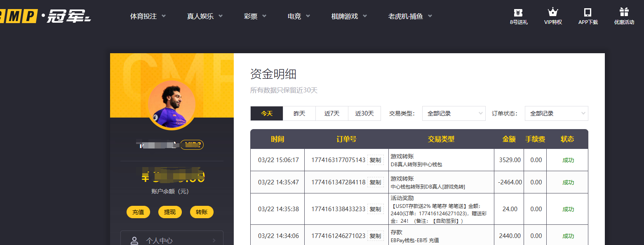Click the CMP 冠军 site logo
The width and height of the screenshot is (644, 245).
45,16
